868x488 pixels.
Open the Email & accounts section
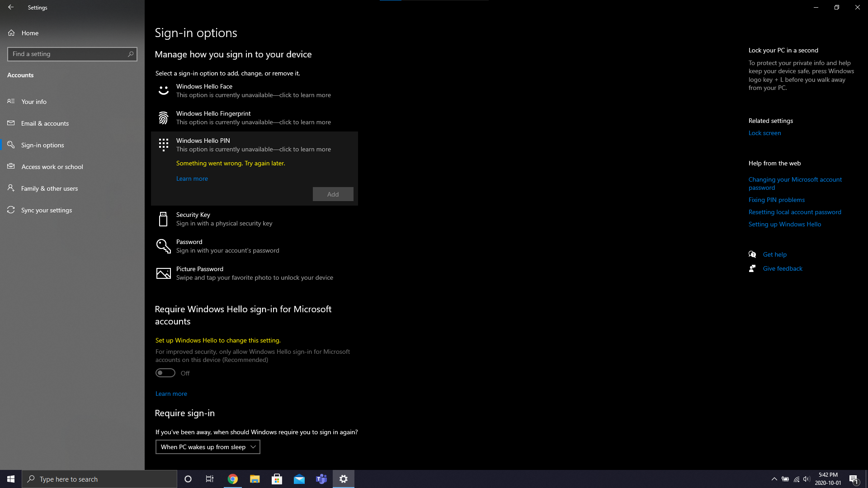72,123
